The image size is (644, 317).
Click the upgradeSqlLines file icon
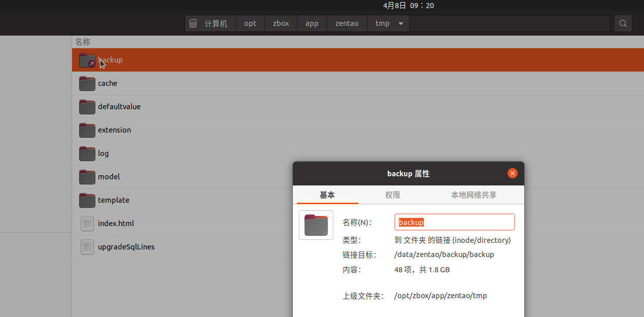(x=87, y=247)
